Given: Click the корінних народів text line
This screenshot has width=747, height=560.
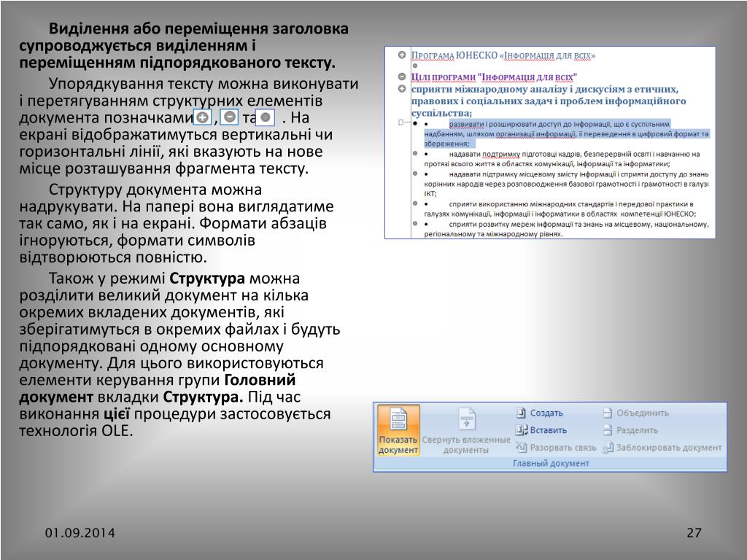Looking at the screenshot, I should click(566, 184).
